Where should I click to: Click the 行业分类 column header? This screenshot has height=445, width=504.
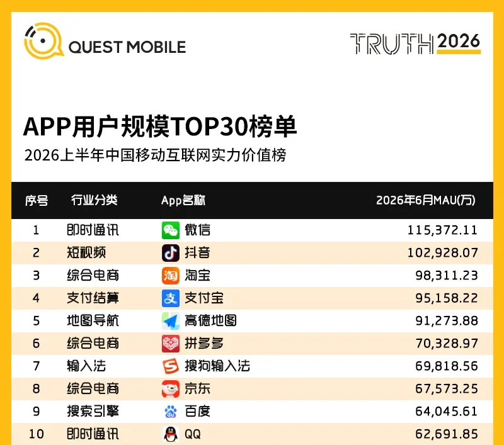point(94,200)
